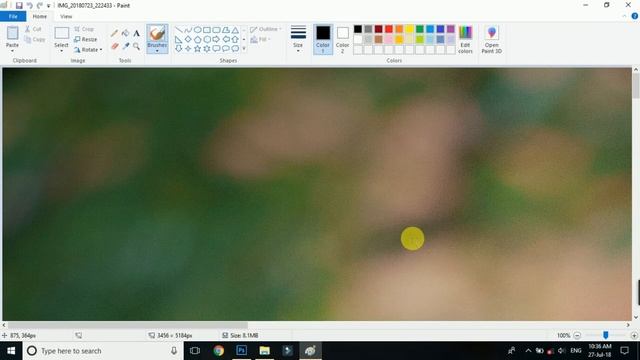Click the Crop button
Screen dimensions: 640x360
pos(84,29)
